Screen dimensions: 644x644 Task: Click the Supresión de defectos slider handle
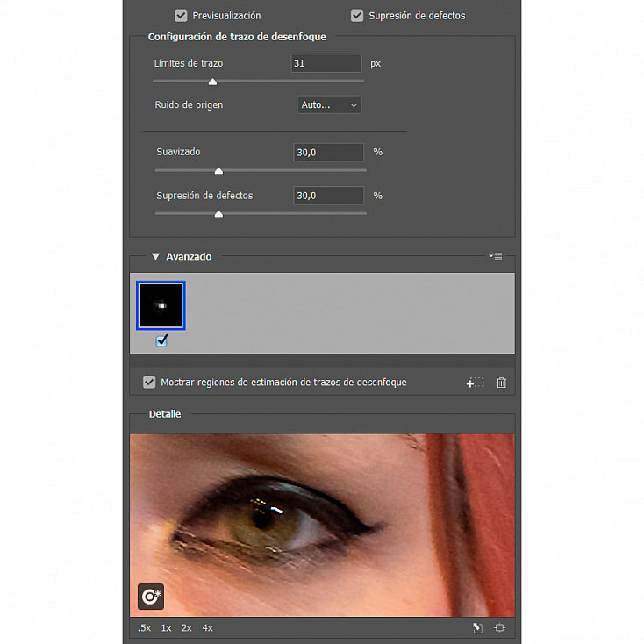click(218, 214)
